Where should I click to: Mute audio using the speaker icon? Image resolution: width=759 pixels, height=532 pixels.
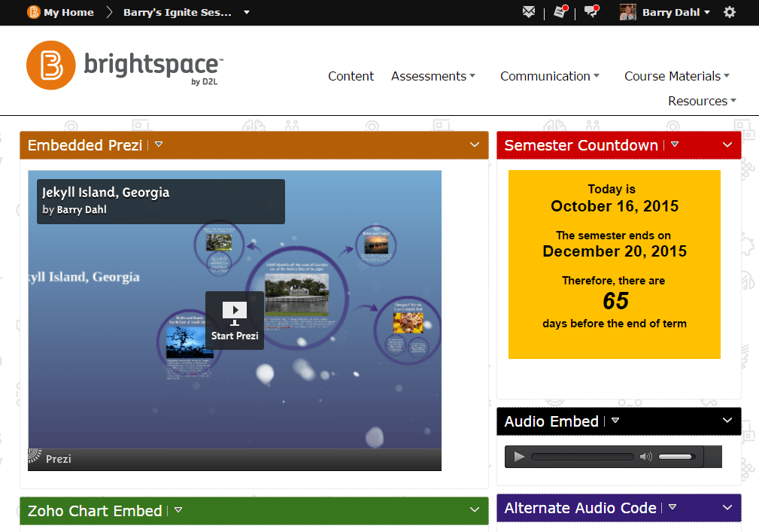click(x=647, y=456)
